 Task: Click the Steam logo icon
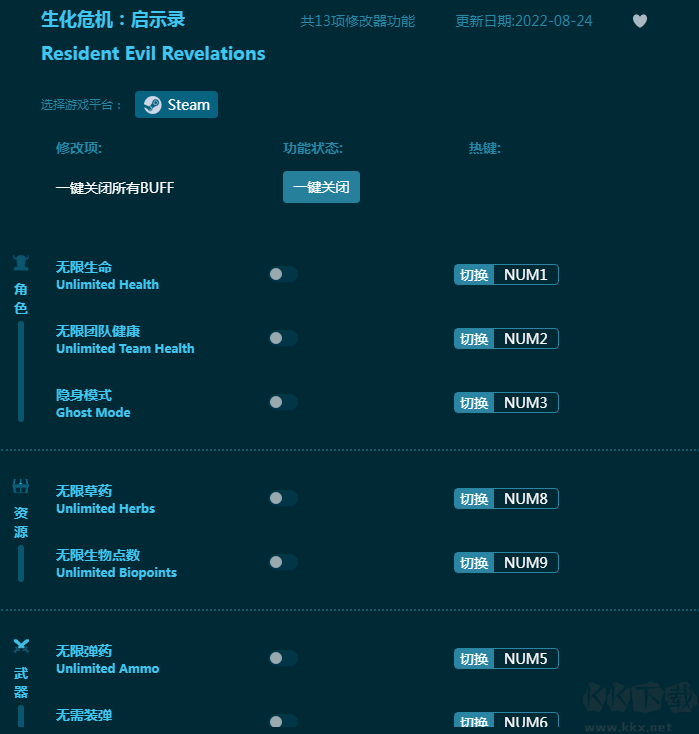152,105
